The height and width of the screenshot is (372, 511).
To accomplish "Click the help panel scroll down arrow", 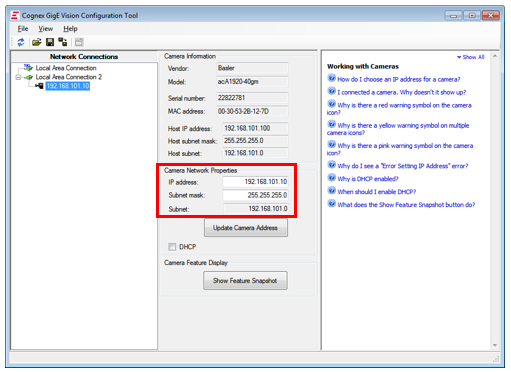I will (495, 345).
